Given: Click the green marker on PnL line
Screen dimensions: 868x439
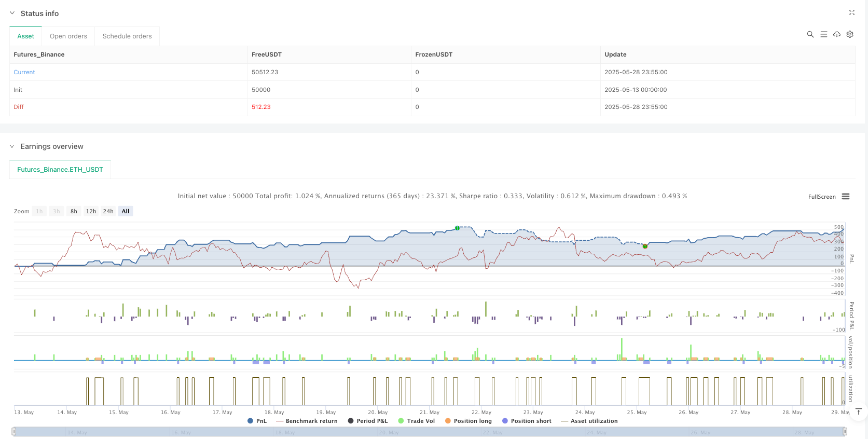Looking at the screenshot, I should click(x=457, y=228).
